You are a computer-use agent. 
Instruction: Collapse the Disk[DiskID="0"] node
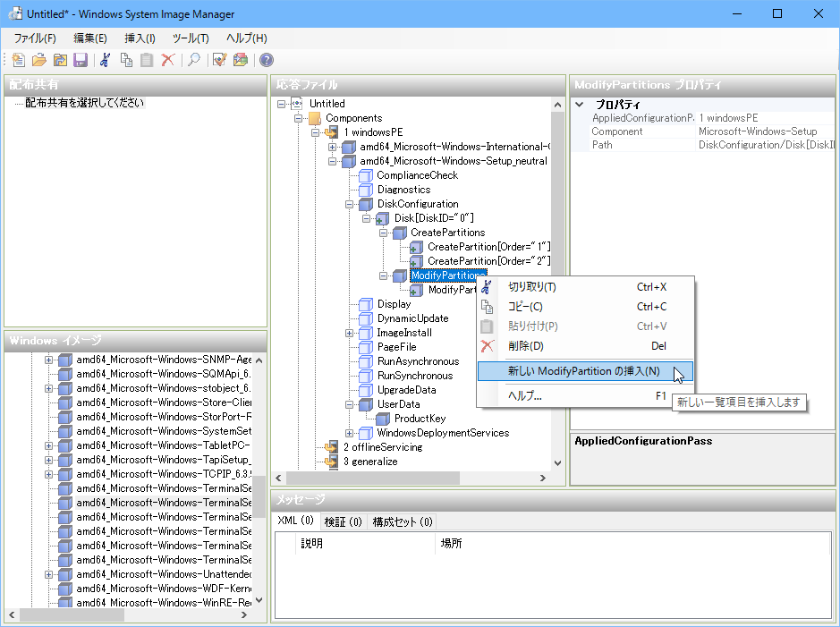click(367, 218)
